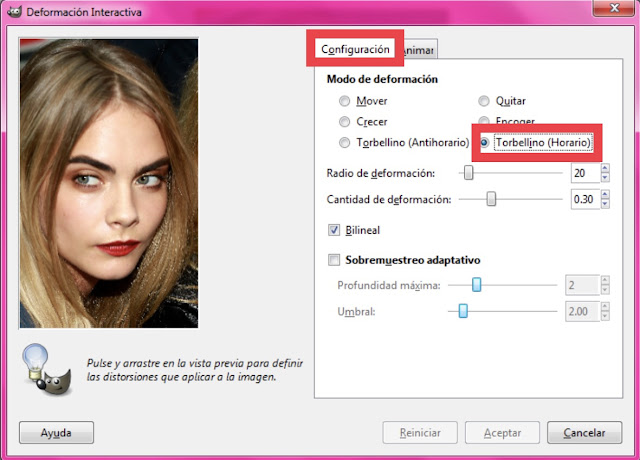Screen dimensions: 640x460
Task: Increase Radio de deformación with up arrow
Action: click(x=605, y=168)
